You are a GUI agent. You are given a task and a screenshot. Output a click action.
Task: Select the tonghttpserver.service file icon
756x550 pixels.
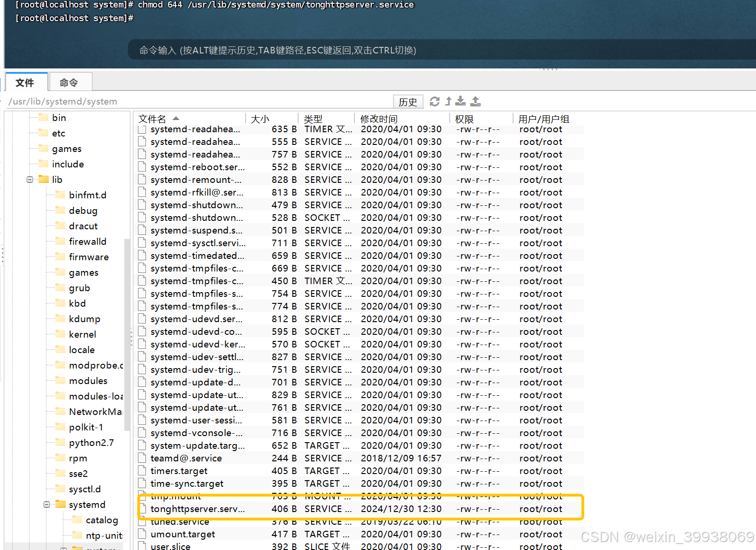142,509
